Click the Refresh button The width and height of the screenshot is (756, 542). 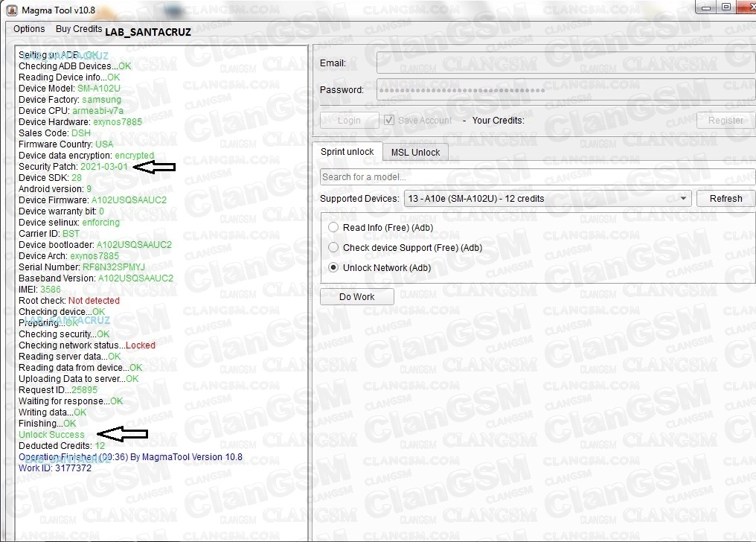click(x=725, y=199)
